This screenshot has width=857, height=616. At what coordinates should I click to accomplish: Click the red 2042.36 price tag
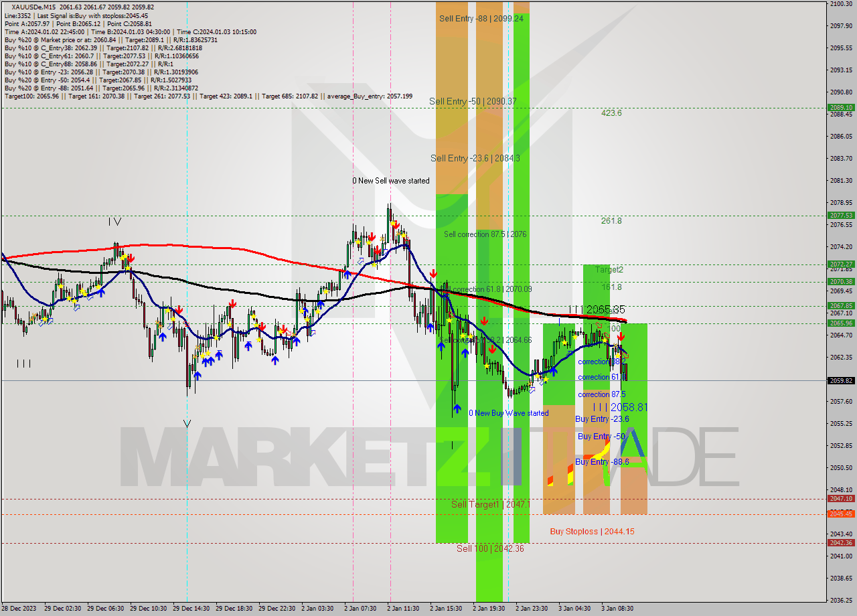click(840, 543)
